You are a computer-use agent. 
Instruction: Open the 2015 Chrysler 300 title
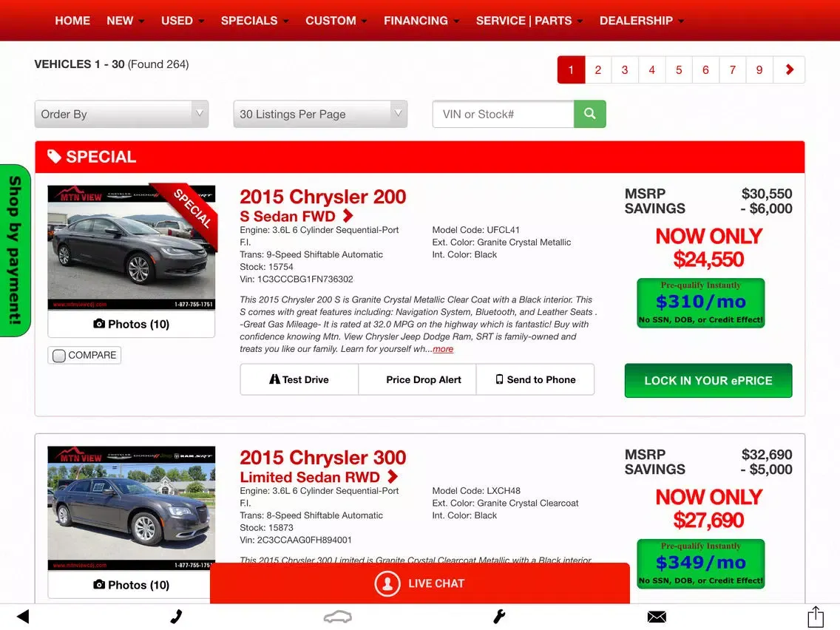323,458
